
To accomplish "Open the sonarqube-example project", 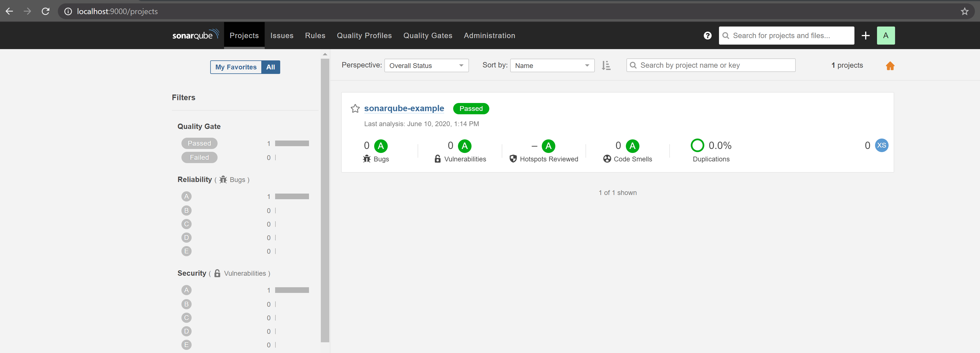I will (x=404, y=108).
